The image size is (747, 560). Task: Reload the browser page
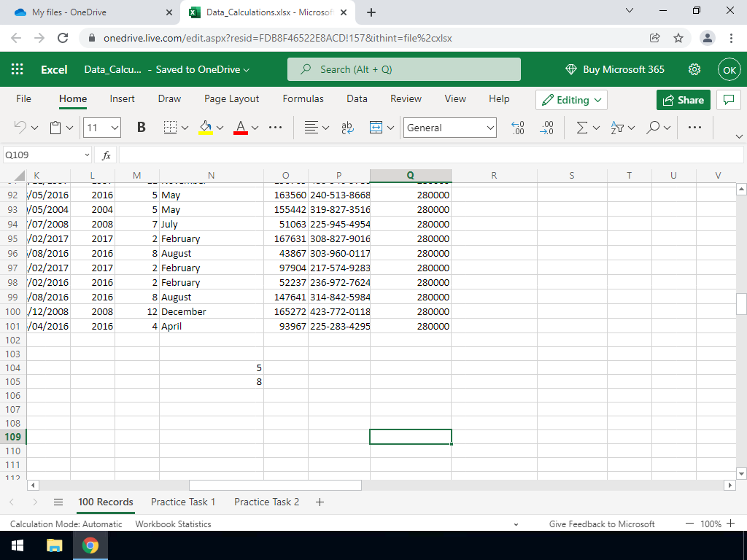[x=63, y=38]
